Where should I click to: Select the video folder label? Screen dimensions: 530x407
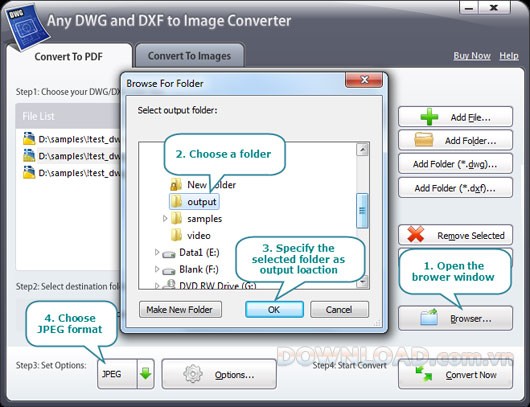coord(199,235)
